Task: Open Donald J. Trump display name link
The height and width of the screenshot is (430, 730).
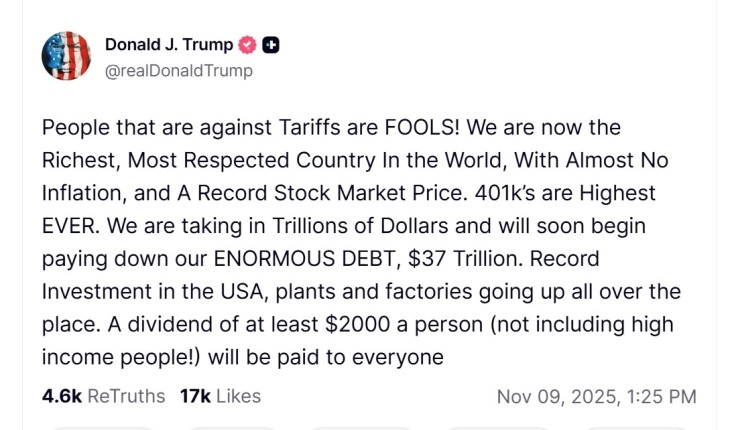Action: [168, 45]
